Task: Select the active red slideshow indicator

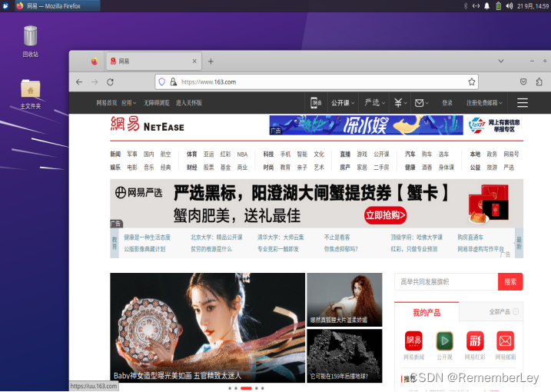Action: 246,388
